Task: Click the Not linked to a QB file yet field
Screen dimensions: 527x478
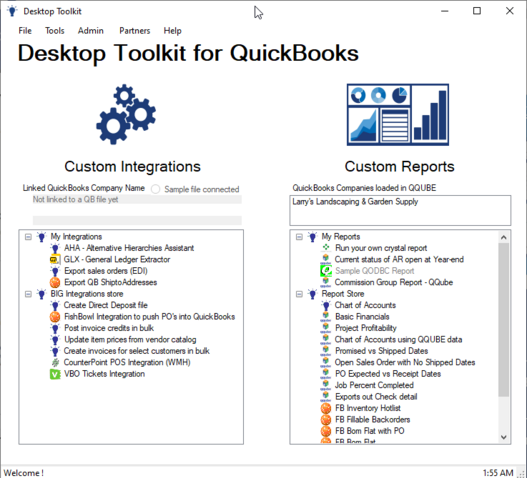Action: (x=137, y=199)
